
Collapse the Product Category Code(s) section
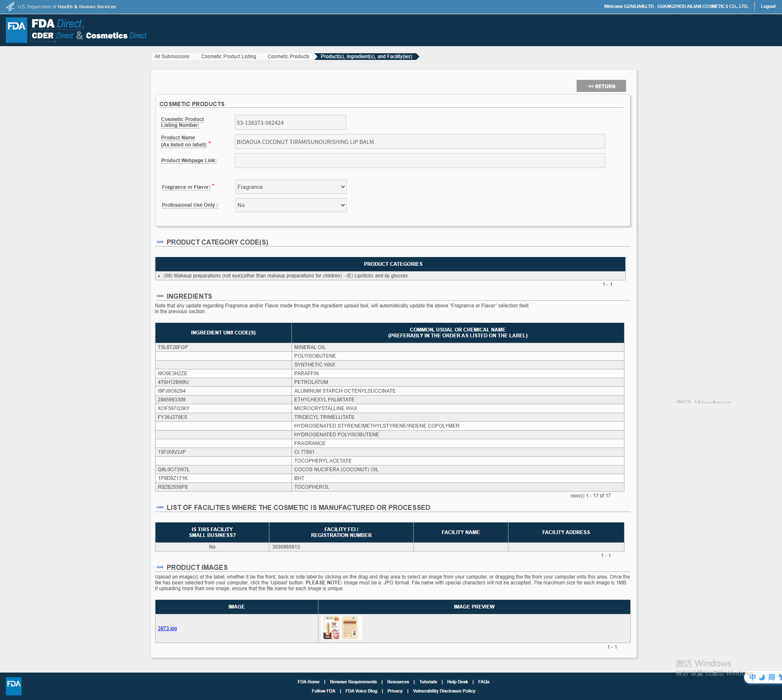160,242
